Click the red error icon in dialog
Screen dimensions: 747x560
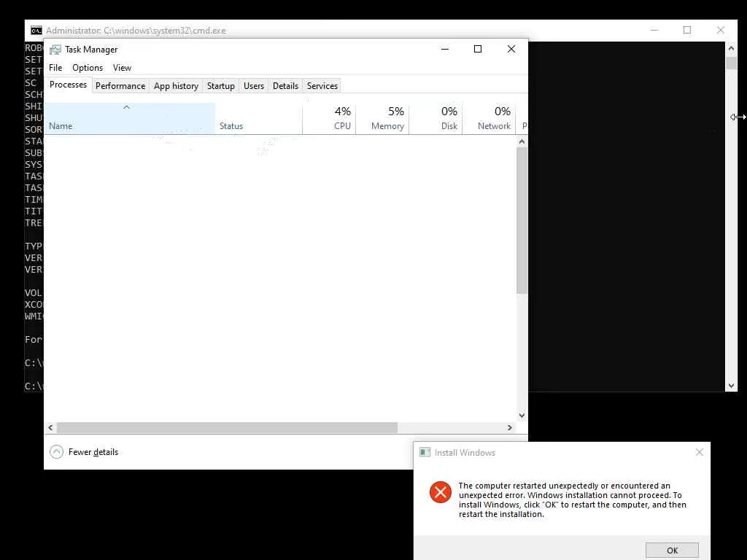[440, 492]
